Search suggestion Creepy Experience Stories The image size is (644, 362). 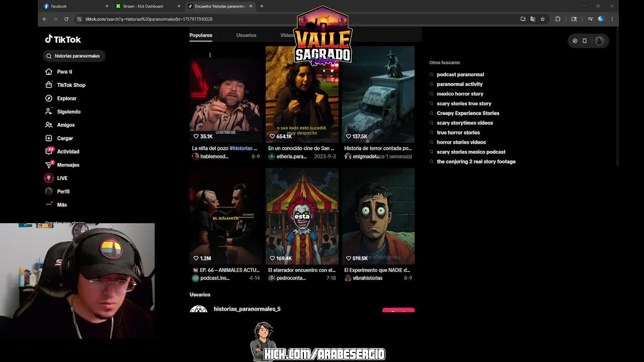point(468,113)
